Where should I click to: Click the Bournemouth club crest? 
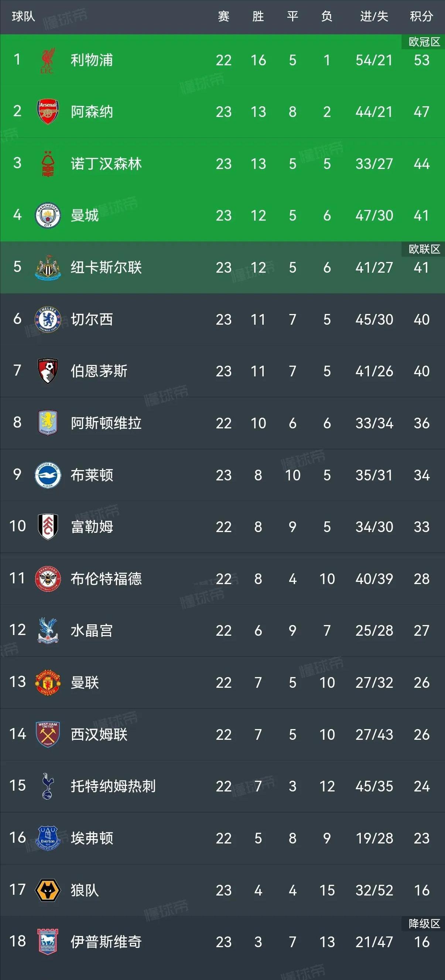click(48, 371)
